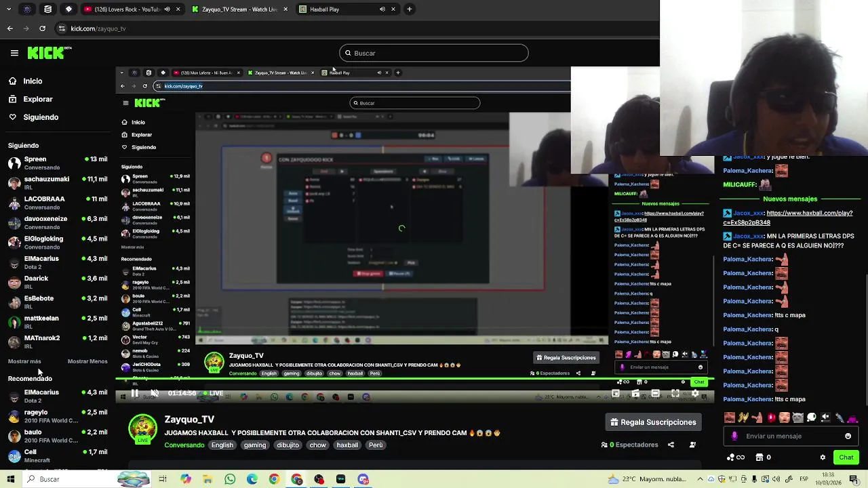Enter fullscreen mode on player
Viewport: 868px width, 488px height.
[x=675, y=393]
